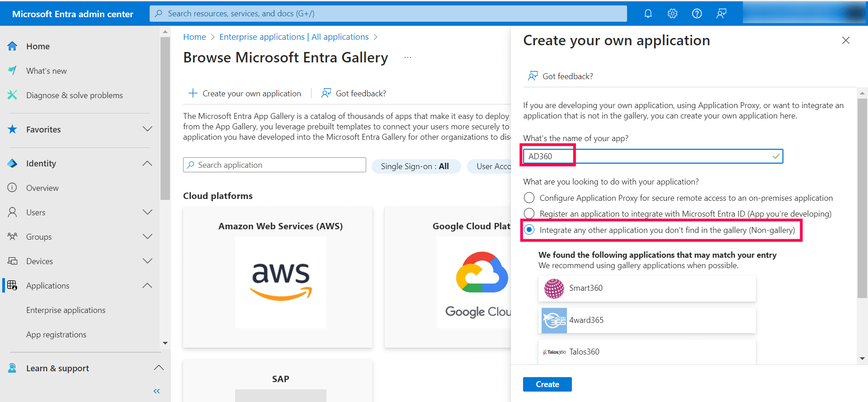This screenshot has width=868, height=402.
Task: Expand the Favorites section
Action: [147, 129]
